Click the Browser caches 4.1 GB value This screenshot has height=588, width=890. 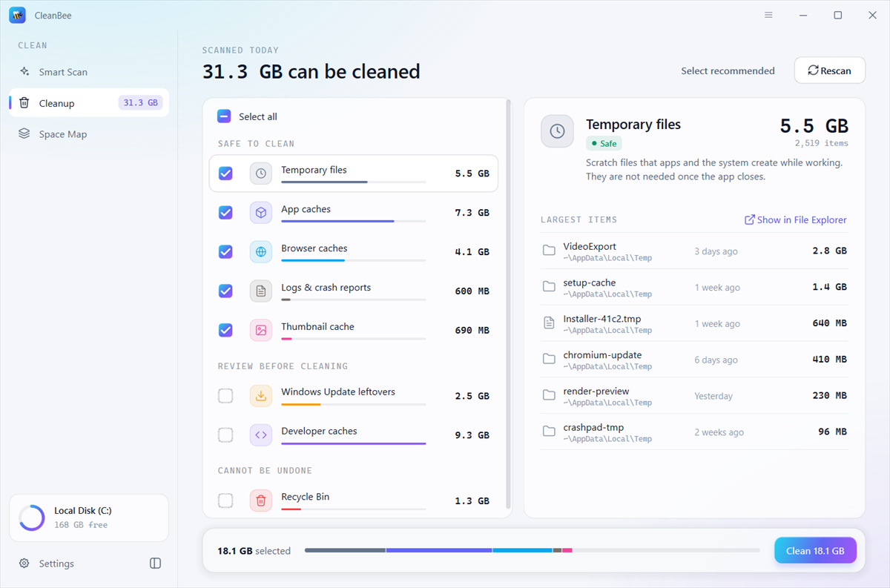[472, 252]
